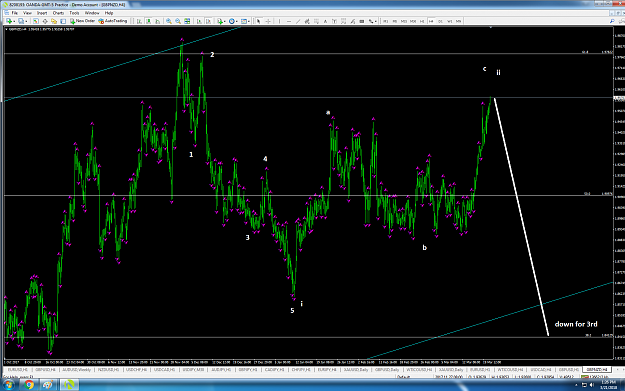Screen dimensions: 625x391
Task: Switch to the active GBPNZD,H4 chart tab
Action: point(597,370)
